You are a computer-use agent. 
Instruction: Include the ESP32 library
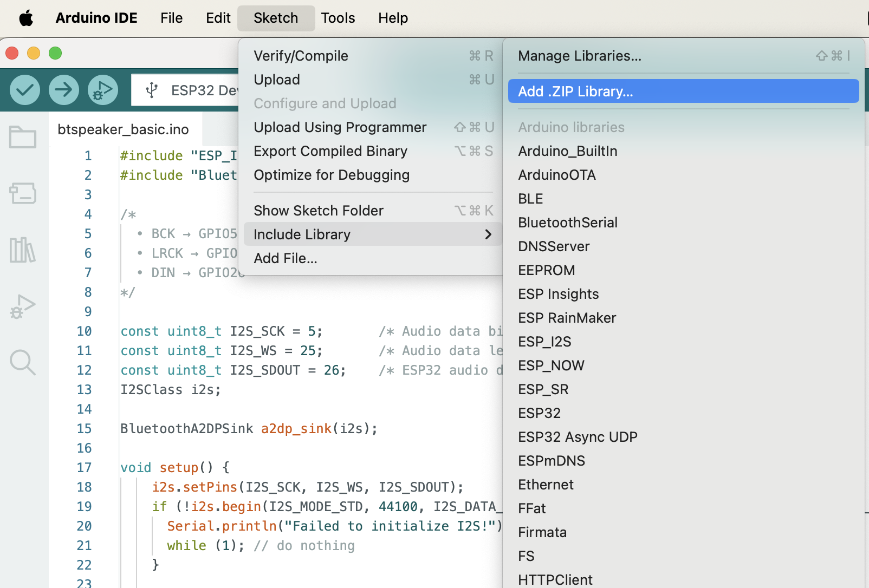point(684,413)
